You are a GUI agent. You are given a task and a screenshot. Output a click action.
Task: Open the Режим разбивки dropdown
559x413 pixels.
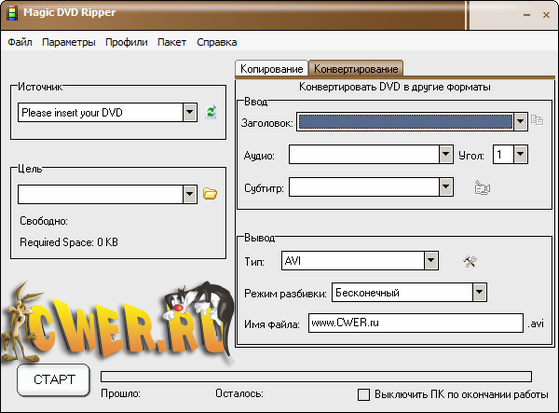pos(479,292)
